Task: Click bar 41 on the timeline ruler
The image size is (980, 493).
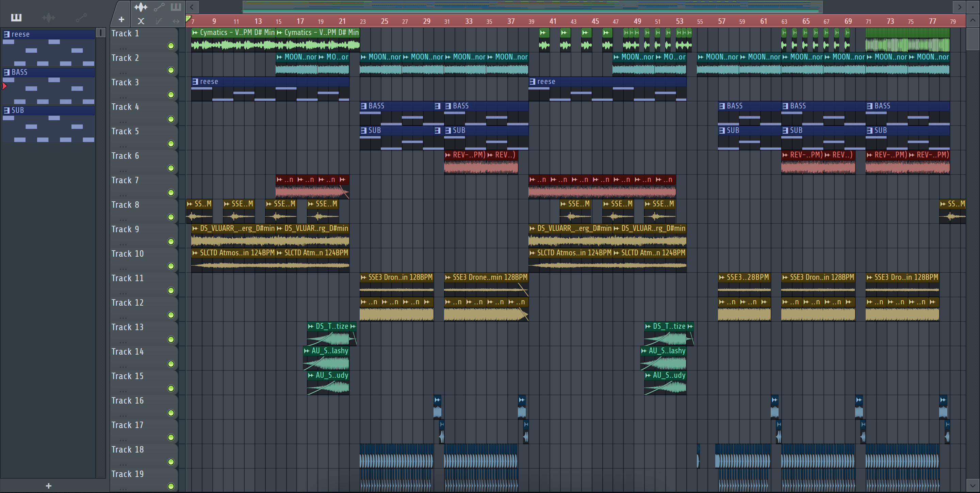Action: [x=553, y=21]
